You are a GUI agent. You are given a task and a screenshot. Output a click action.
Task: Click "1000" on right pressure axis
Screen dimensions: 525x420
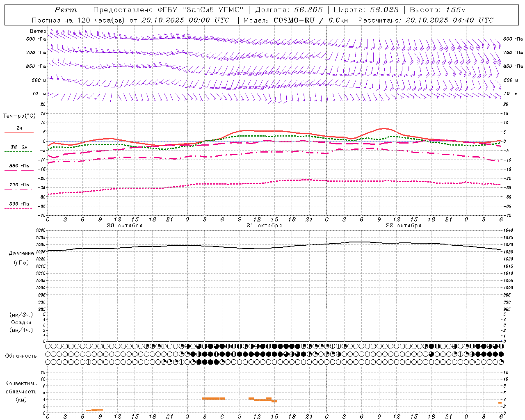pos(508,288)
